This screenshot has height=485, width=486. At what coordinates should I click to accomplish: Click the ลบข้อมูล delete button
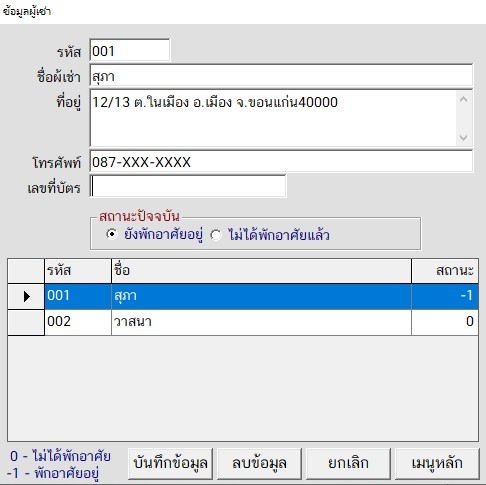(259, 463)
